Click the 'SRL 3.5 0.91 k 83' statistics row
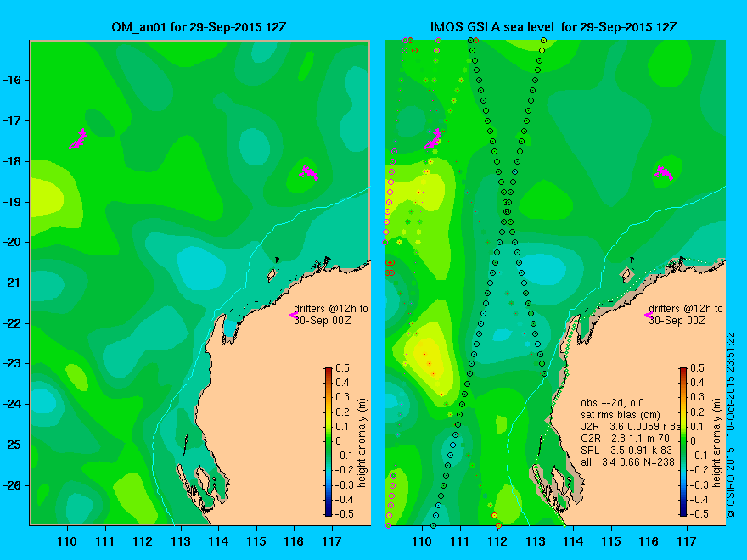Screen dimensions: 747x560 pyautogui.click(x=626, y=450)
